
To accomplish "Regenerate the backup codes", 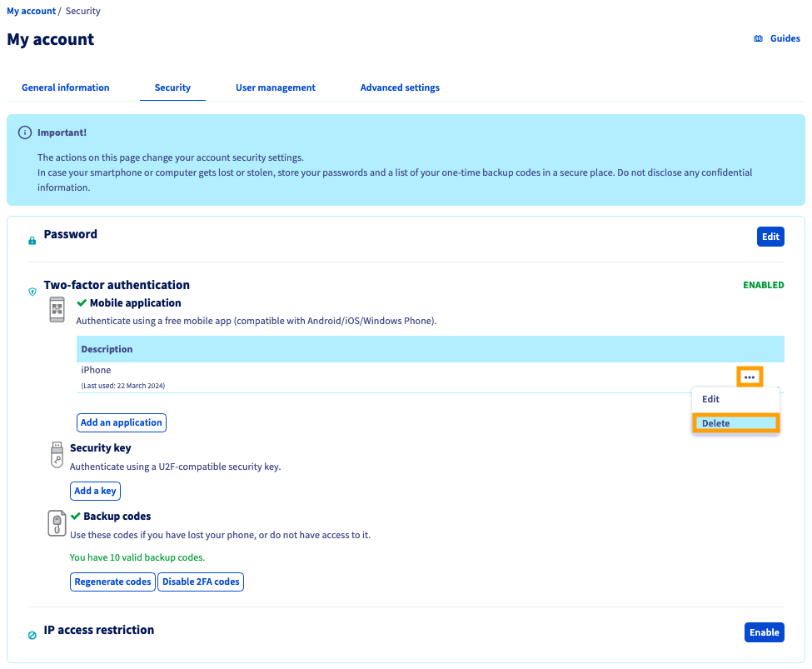I will (112, 582).
